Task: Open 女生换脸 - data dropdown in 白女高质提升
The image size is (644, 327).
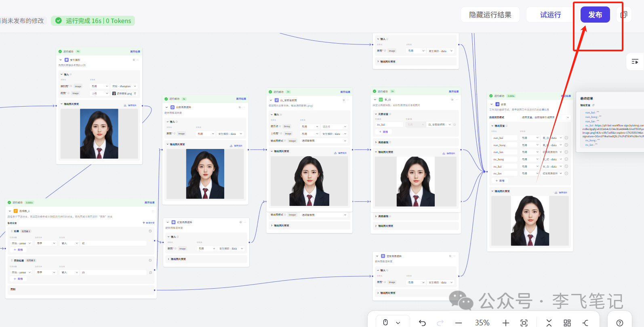Action: (230, 134)
